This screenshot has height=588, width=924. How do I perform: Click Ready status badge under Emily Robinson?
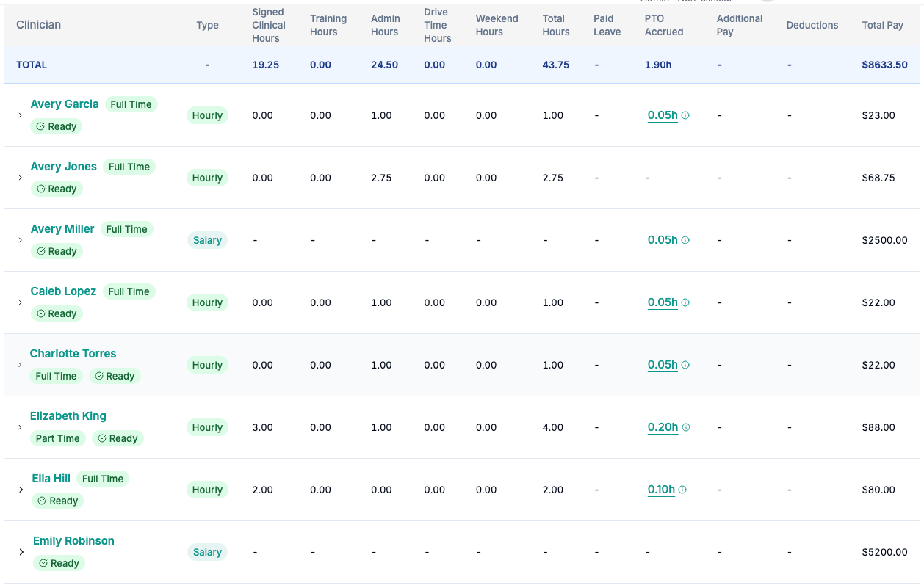click(59, 563)
